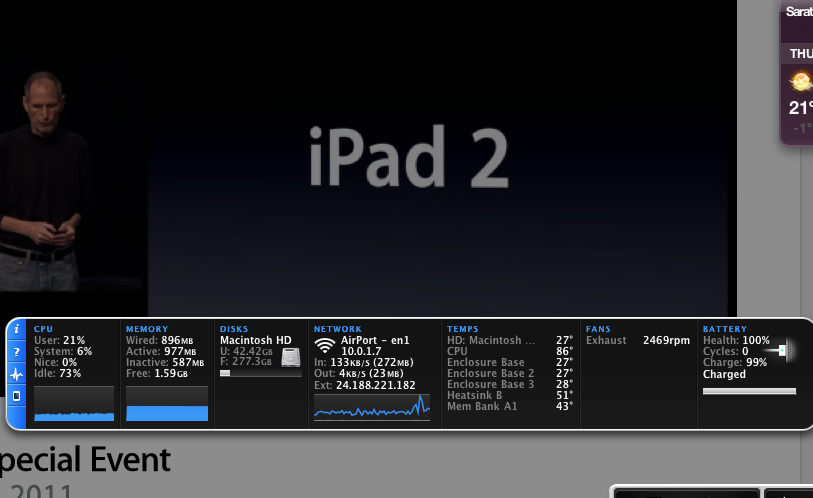
Task: Click the AirPort Wi-Fi signal icon
Action: click(325, 345)
